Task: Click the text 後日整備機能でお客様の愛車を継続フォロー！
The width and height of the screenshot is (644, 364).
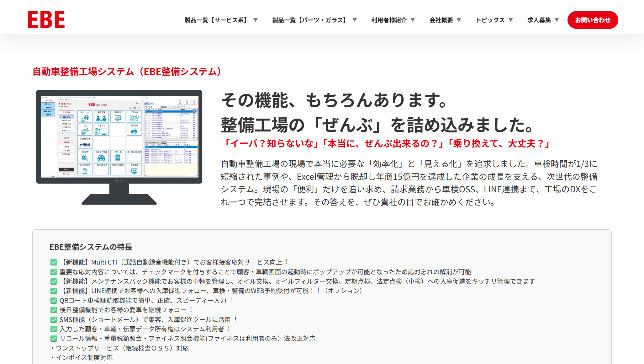Action: (x=127, y=310)
